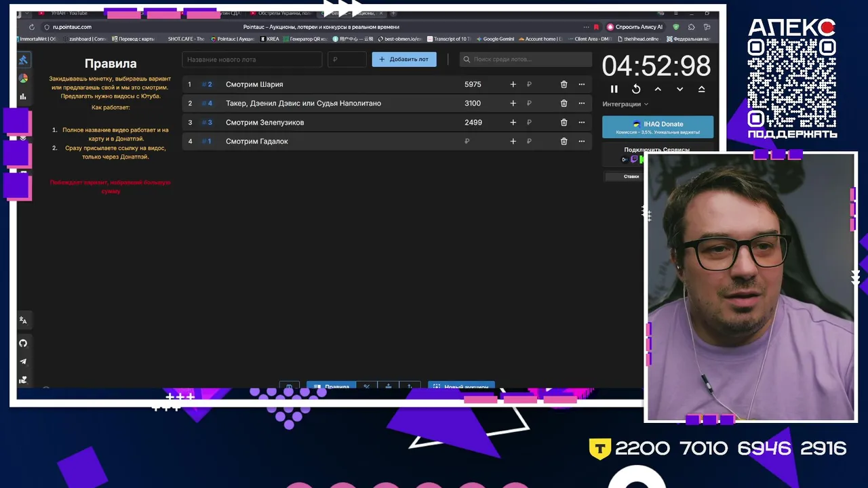The height and width of the screenshot is (488, 868).
Task: Add amount to Смотрим Шария lot
Action: [x=513, y=84]
